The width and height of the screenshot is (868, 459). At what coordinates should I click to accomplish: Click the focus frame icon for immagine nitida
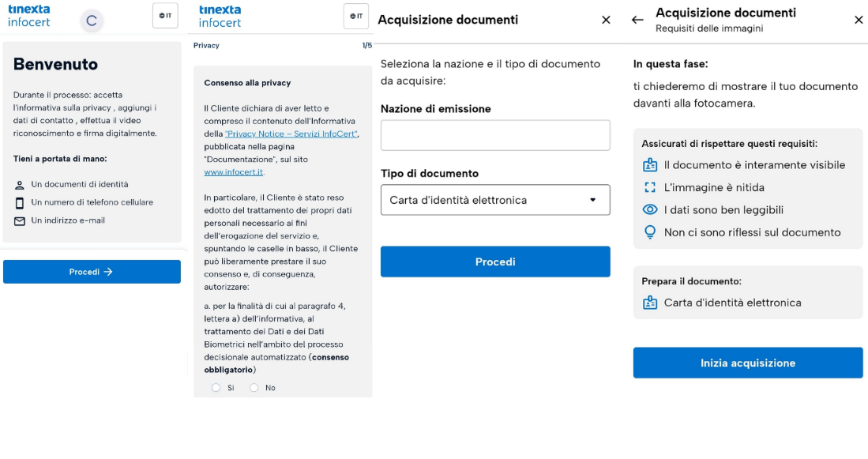(x=650, y=188)
